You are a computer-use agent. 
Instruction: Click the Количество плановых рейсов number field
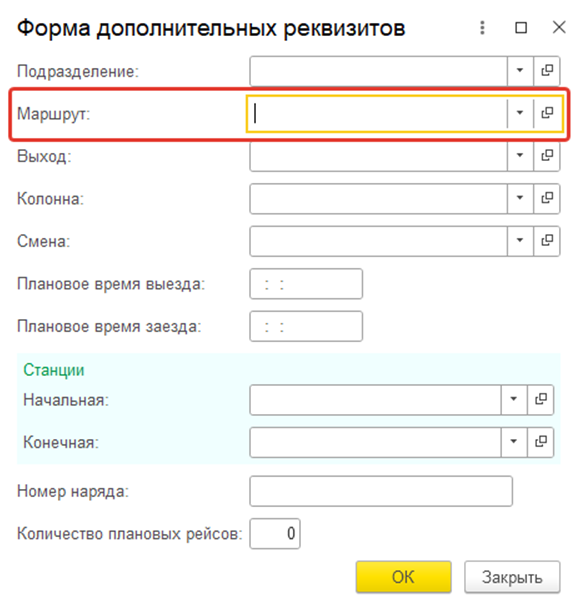(275, 533)
